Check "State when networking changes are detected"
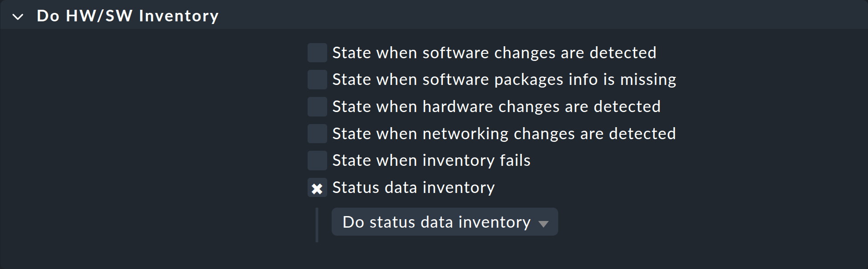This screenshot has height=269, width=868. (x=316, y=133)
